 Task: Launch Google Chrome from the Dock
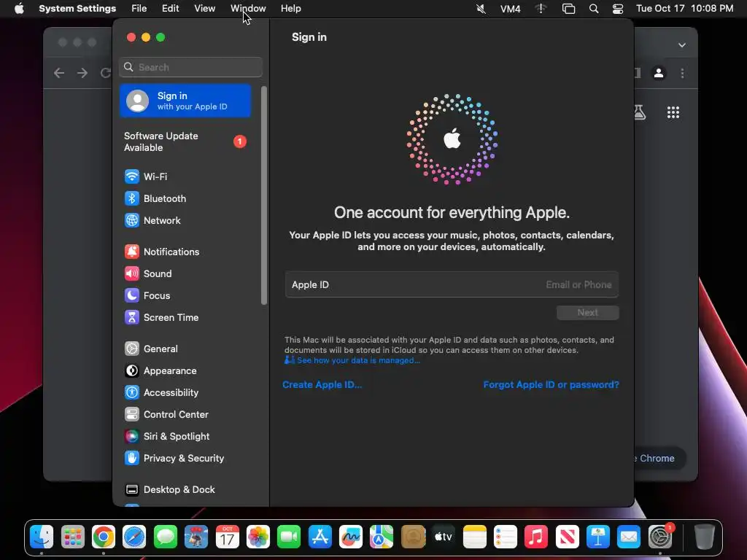click(x=104, y=537)
